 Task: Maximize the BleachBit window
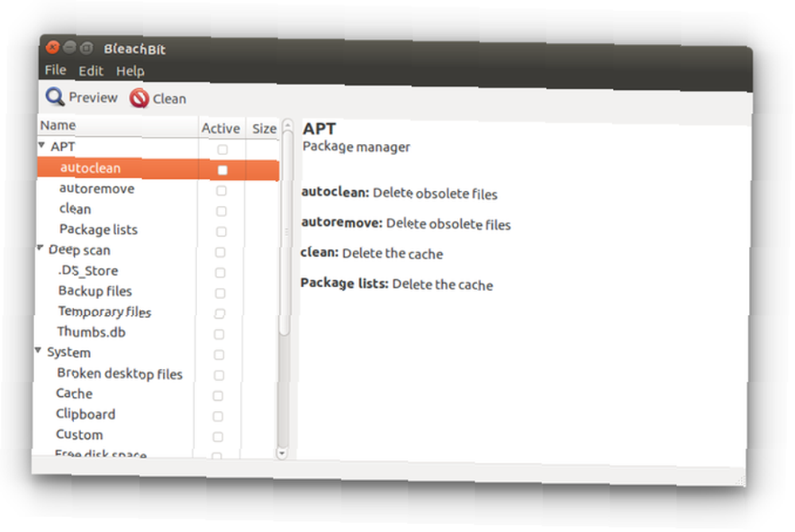pos(87,49)
